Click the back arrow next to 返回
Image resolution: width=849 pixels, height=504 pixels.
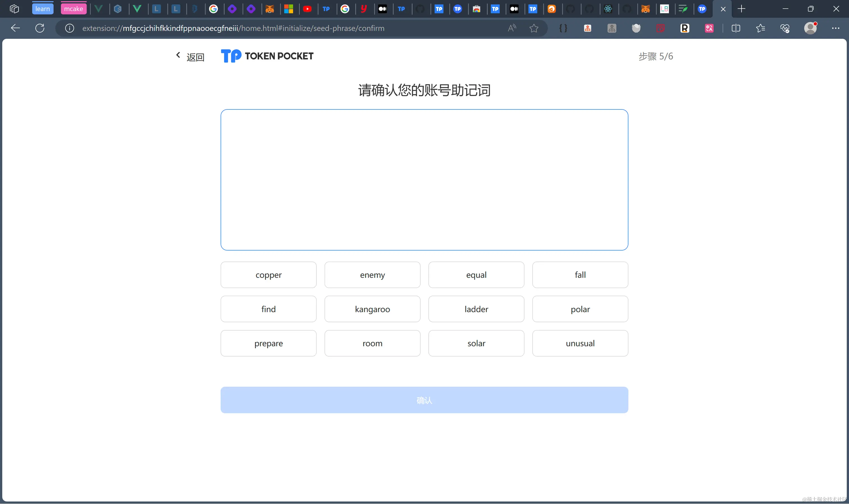pos(178,55)
